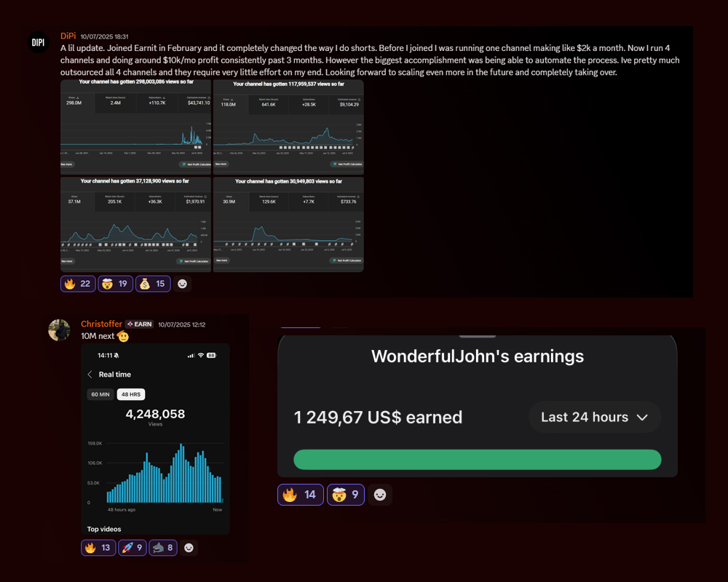Click DiPi's profile avatar

pos(38,43)
